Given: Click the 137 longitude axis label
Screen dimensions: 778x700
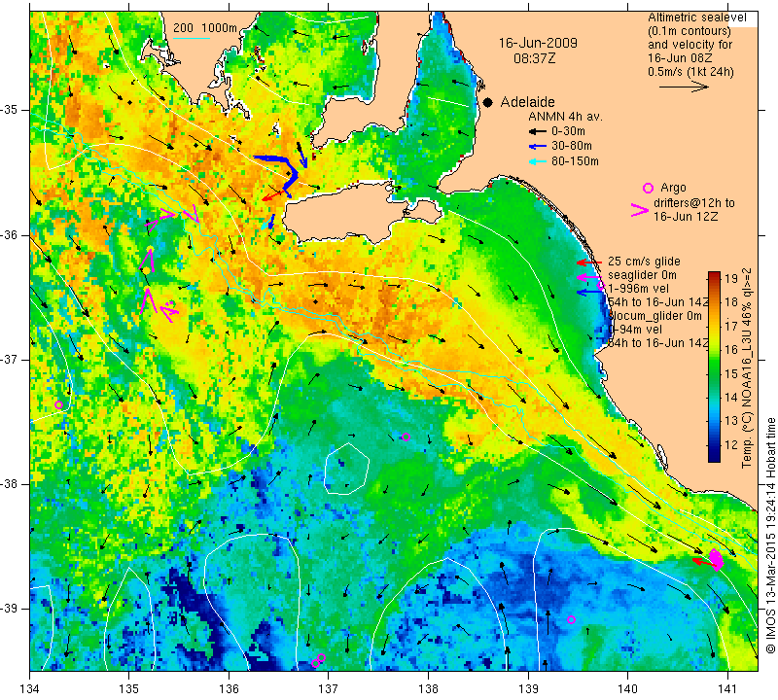Looking at the screenshot, I should pos(329,689).
